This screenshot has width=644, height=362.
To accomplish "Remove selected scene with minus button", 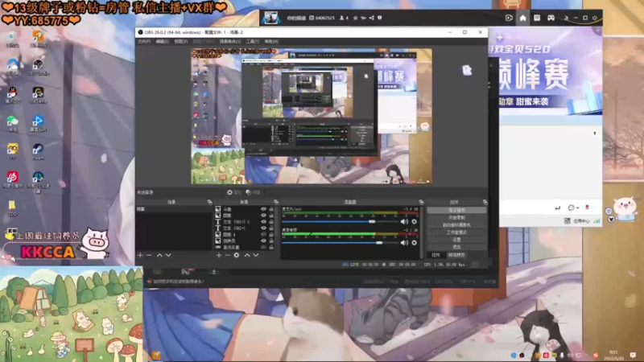I will coord(149,255).
